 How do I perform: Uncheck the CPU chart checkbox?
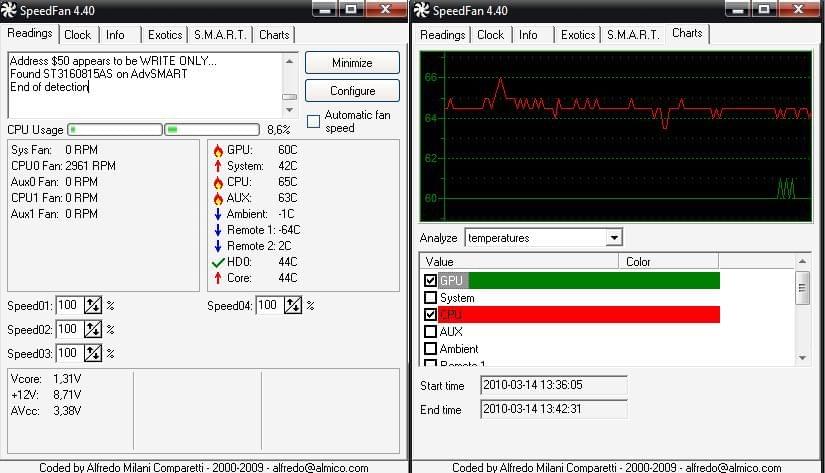430,315
